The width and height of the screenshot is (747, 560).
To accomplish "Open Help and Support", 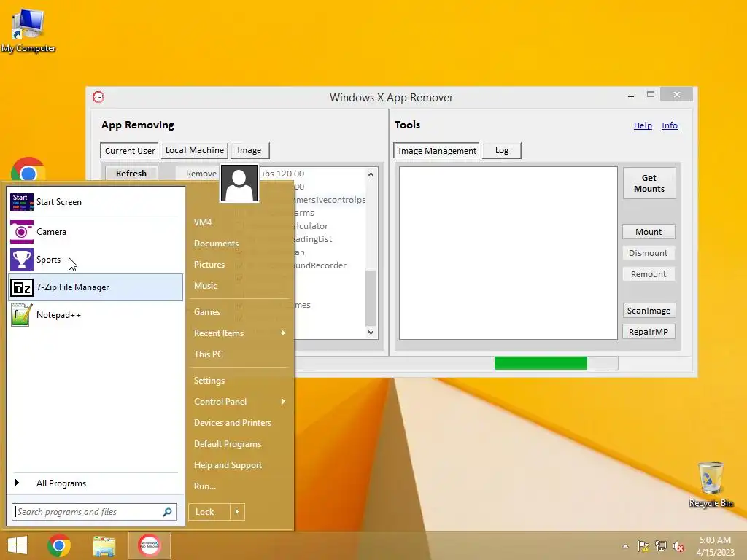I will pos(228,465).
